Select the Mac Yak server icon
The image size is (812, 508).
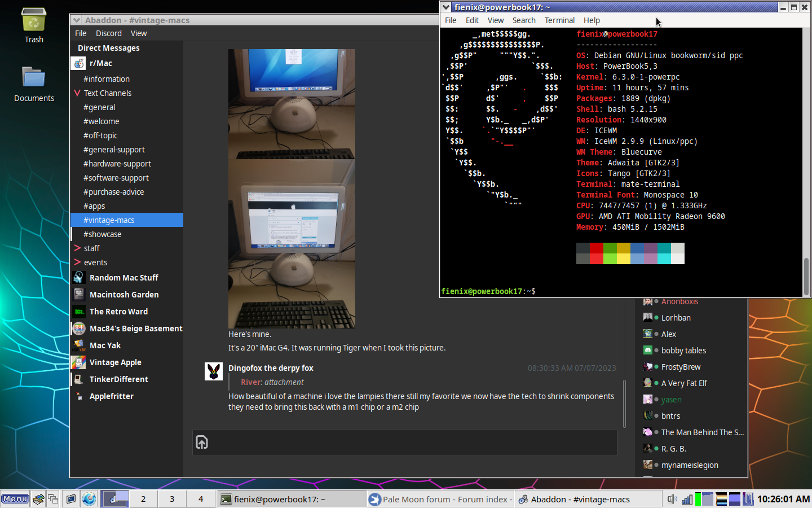click(79, 345)
